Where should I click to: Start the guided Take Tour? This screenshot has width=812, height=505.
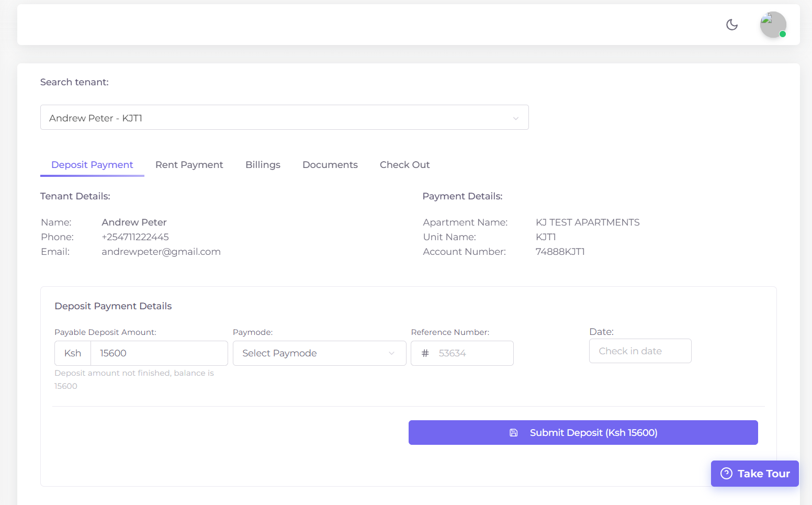[755, 473]
